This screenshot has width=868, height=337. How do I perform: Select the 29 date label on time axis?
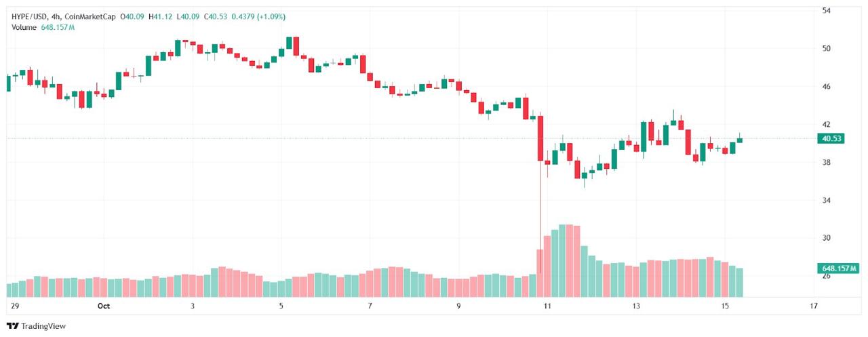pos(14,306)
